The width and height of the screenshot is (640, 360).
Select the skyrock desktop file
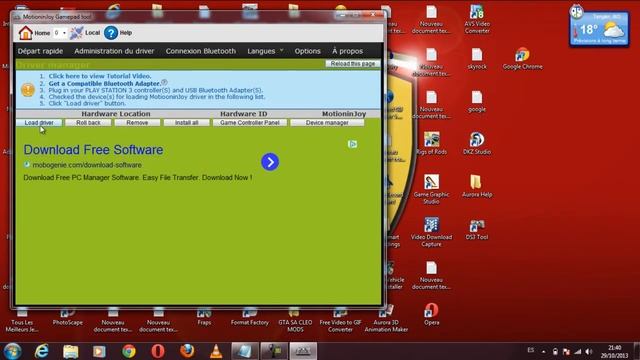tap(477, 58)
